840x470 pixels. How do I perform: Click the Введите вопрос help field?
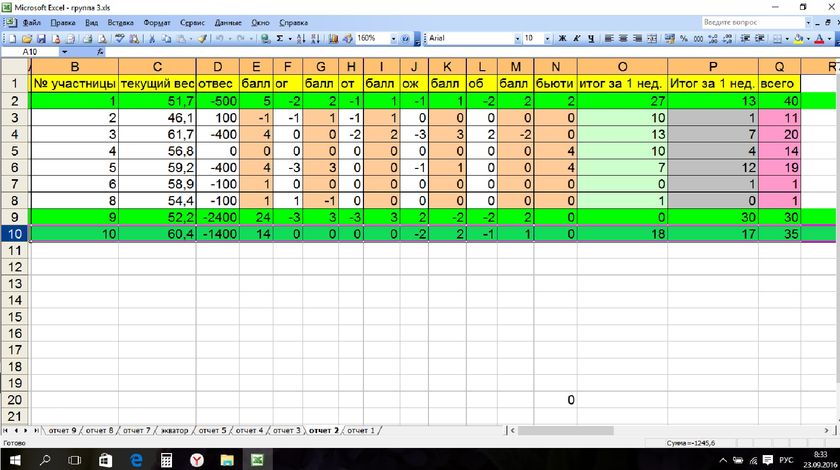click(x=753, y=23)
